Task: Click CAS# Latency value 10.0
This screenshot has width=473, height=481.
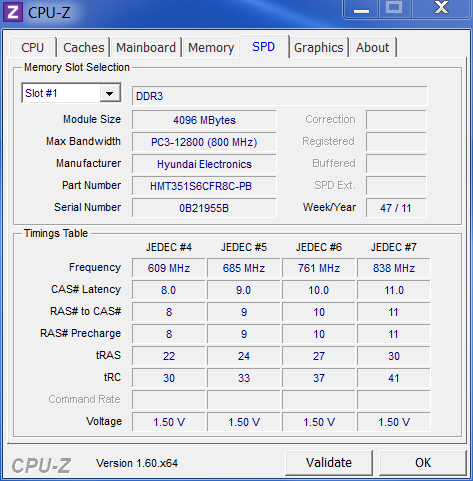Action: (319, 290)
